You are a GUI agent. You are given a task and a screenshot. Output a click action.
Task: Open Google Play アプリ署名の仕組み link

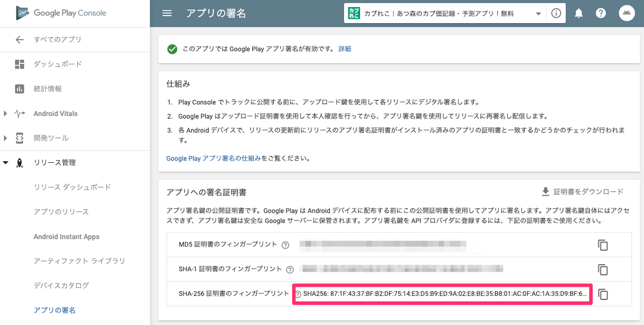[x=214, y=158]
